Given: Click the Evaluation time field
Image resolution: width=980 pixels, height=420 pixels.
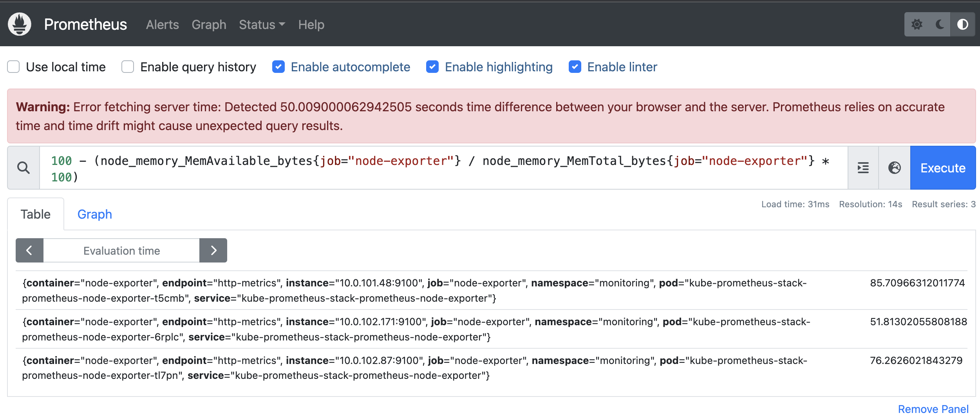Looking at the screenshot, I should click(121, 250).
